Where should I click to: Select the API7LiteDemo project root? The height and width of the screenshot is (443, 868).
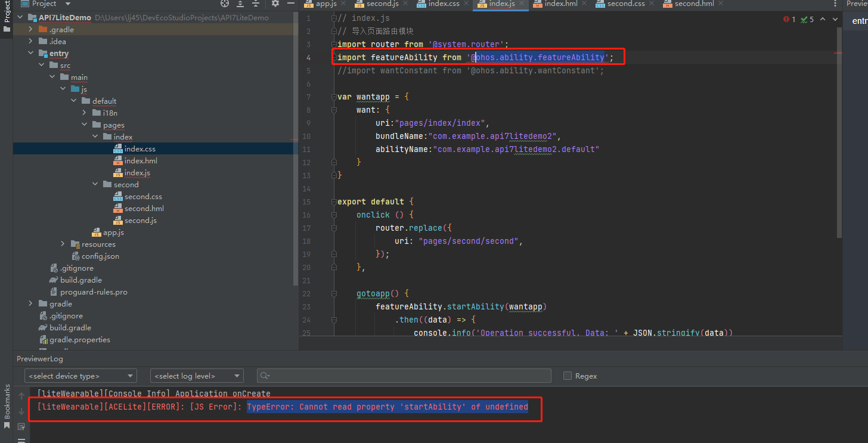64,17
